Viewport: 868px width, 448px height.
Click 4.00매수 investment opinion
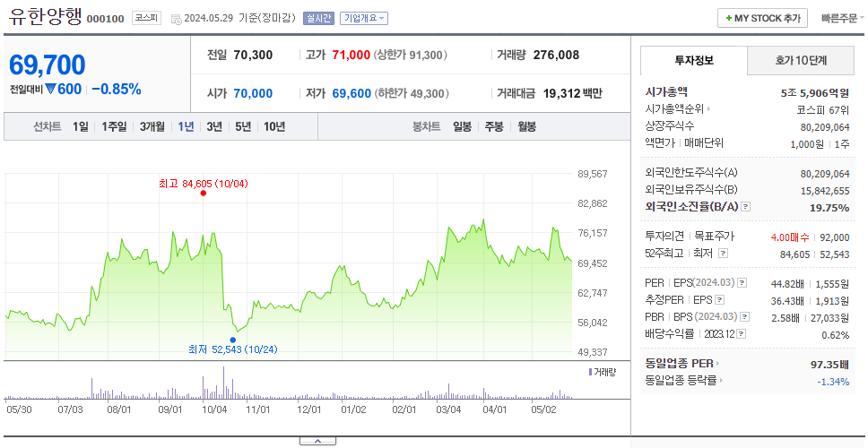pyautogui.click(x=789, y=237)
